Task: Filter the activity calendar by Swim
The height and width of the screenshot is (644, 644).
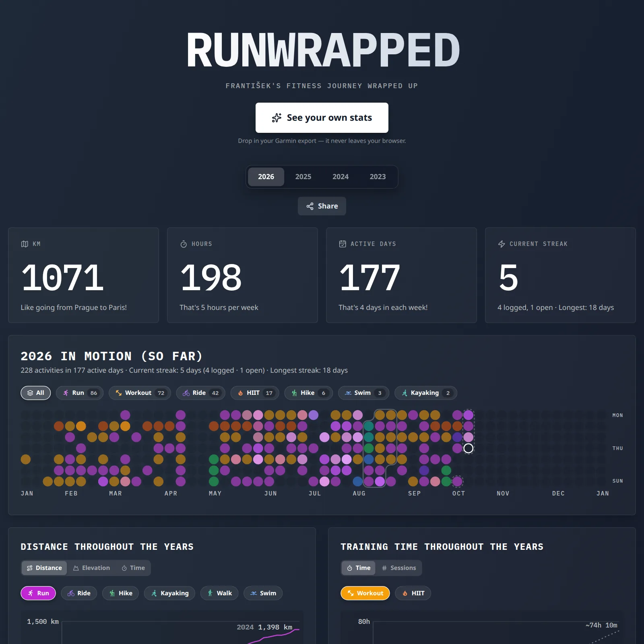Action: click(363, 393)
